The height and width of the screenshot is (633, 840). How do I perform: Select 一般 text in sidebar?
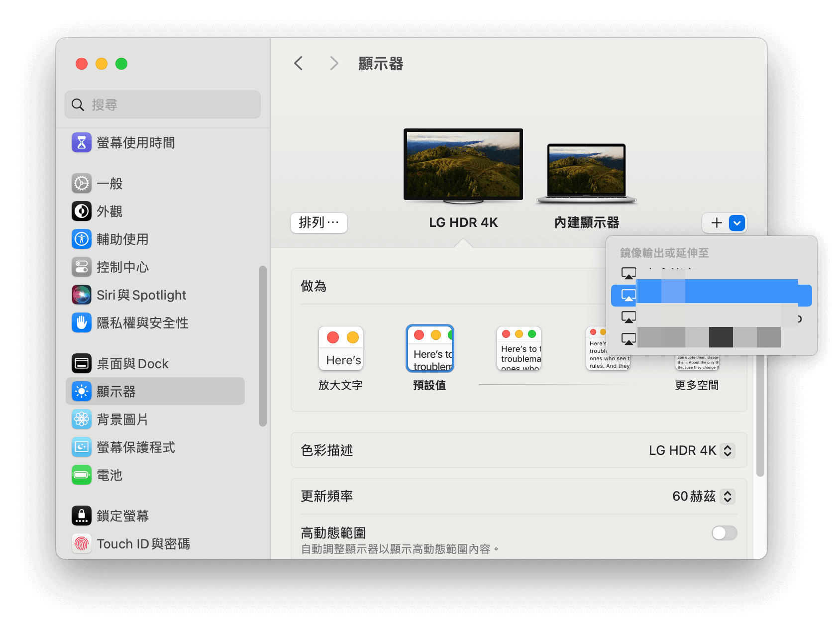coord(109,184)
